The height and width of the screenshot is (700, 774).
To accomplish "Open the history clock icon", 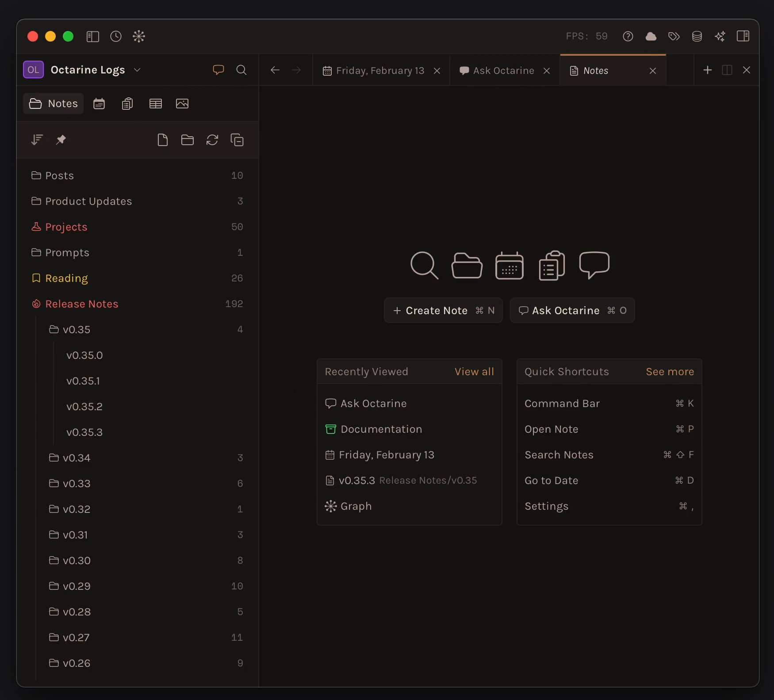I will (x=116, y=36).
